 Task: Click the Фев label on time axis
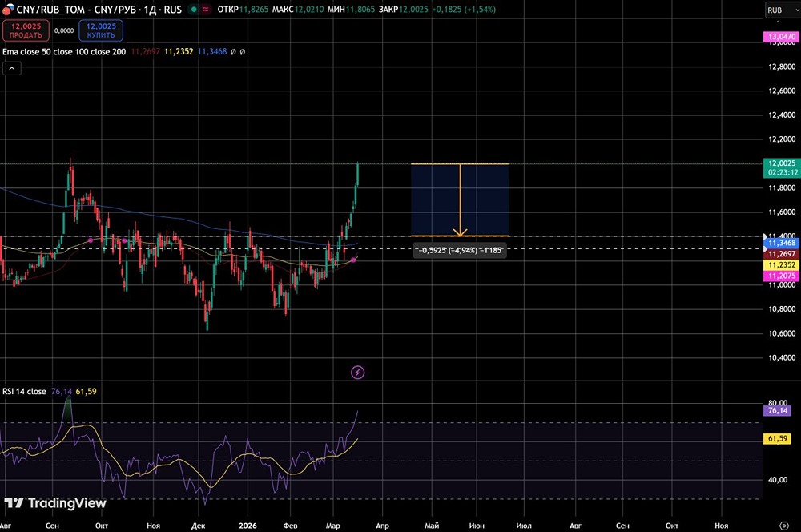290,526
